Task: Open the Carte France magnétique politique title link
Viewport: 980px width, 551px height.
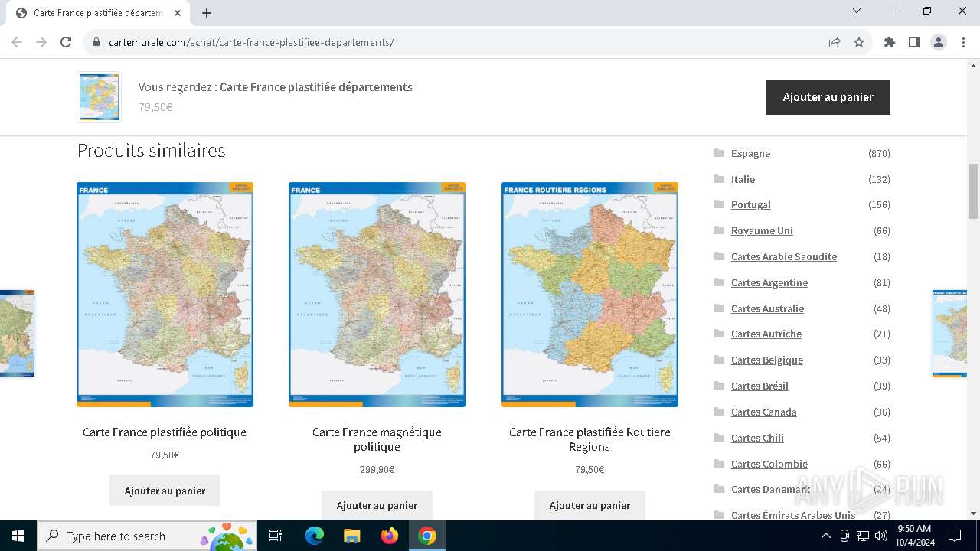Action: (377, 439)
